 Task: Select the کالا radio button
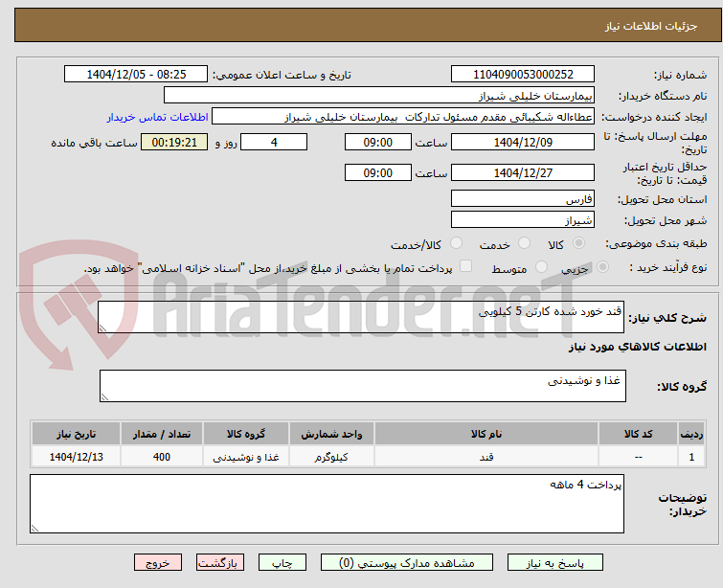point(578,243)
